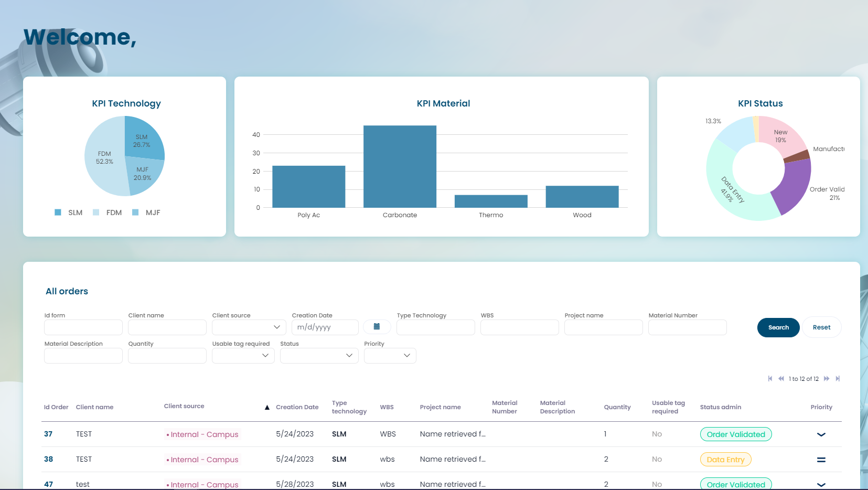Toggle SLM legend item in KPI Technology
Image resolution: width=868 pixels, height=490 pixels.
pyautogui.click(x=69, y=212)
